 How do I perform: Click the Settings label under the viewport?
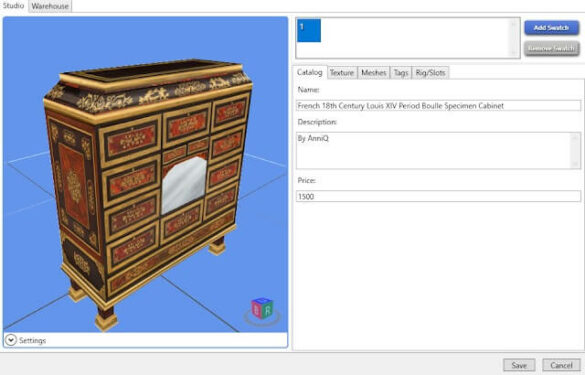coord(32,340)
